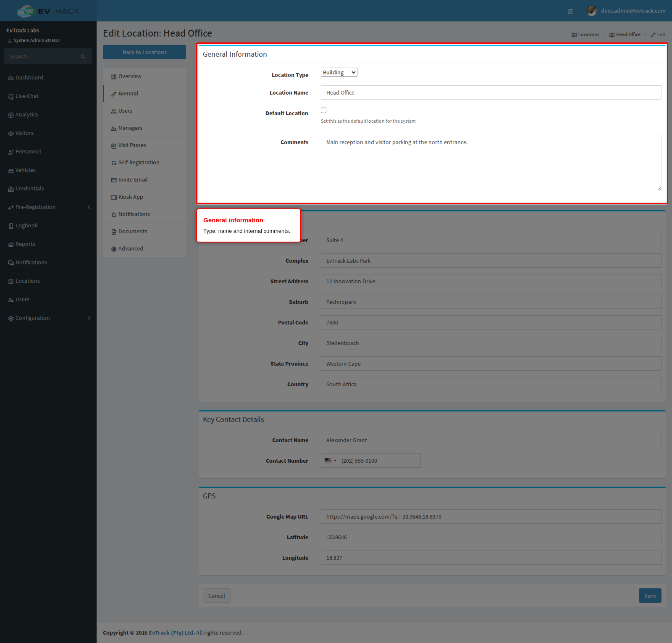Open the country flag dial-code selector
This screenshot has height=643, width=672.
tap(330, 461)
